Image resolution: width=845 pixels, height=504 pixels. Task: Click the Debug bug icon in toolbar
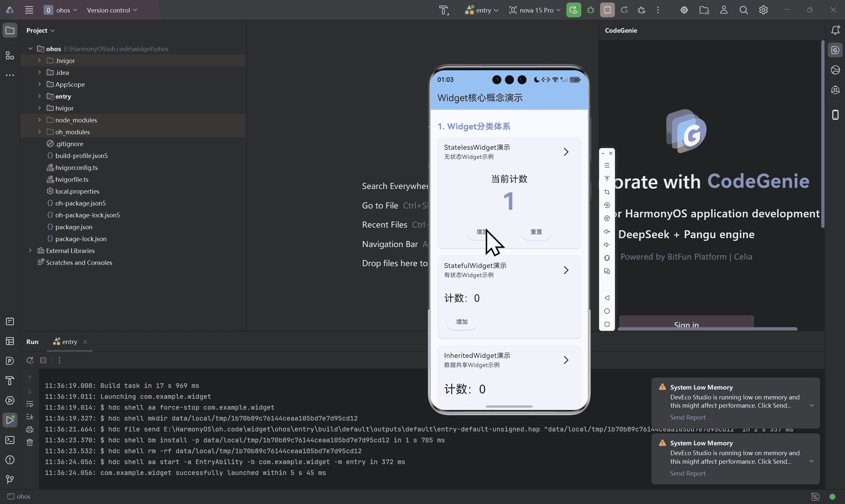pyautogui.click(x=591, y=10)
